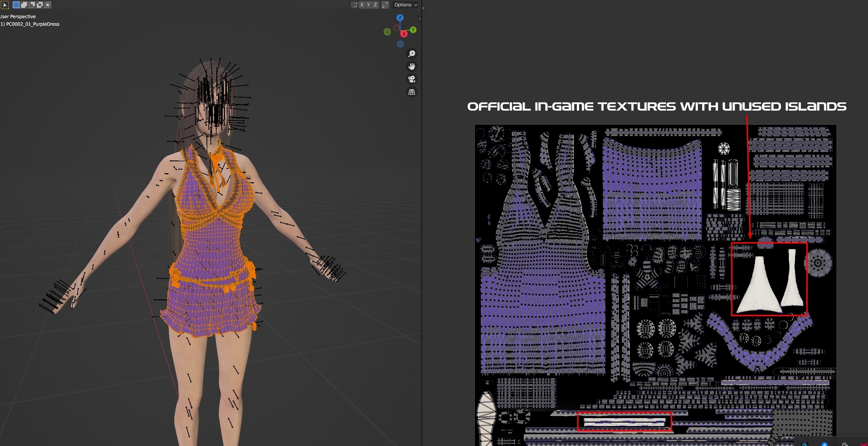Toggle Y axis mirror
The image size is (868, 446).
368,5
